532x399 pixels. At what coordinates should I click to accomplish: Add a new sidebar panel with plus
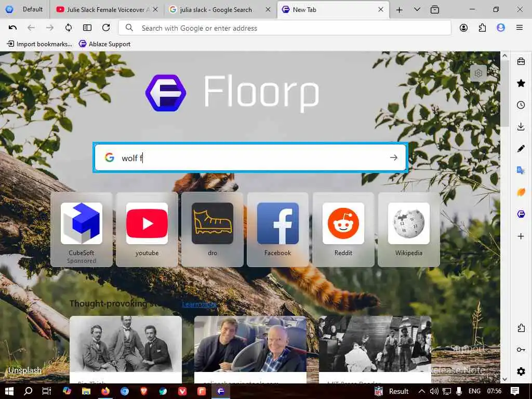521,236
